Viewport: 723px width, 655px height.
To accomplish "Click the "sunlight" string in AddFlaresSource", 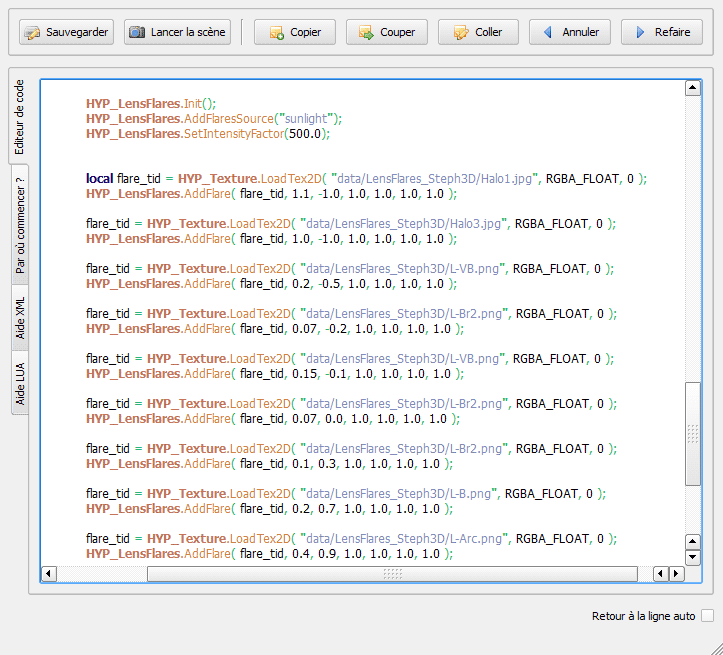I will click(x=306, y=118).
